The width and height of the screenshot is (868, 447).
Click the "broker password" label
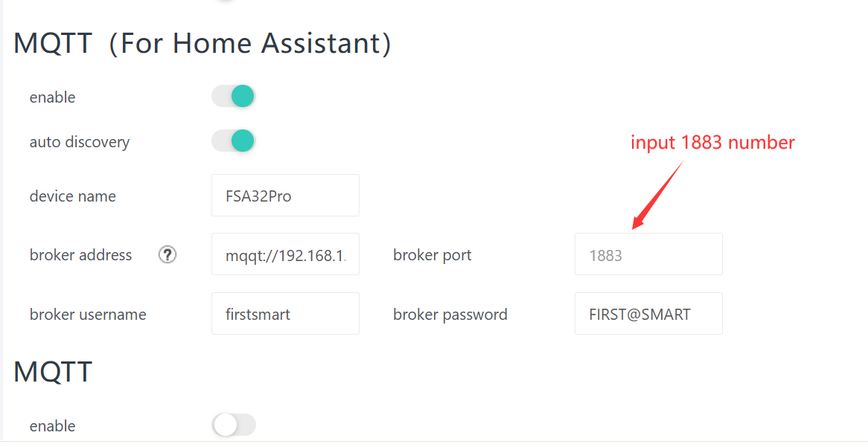(450, 315)
